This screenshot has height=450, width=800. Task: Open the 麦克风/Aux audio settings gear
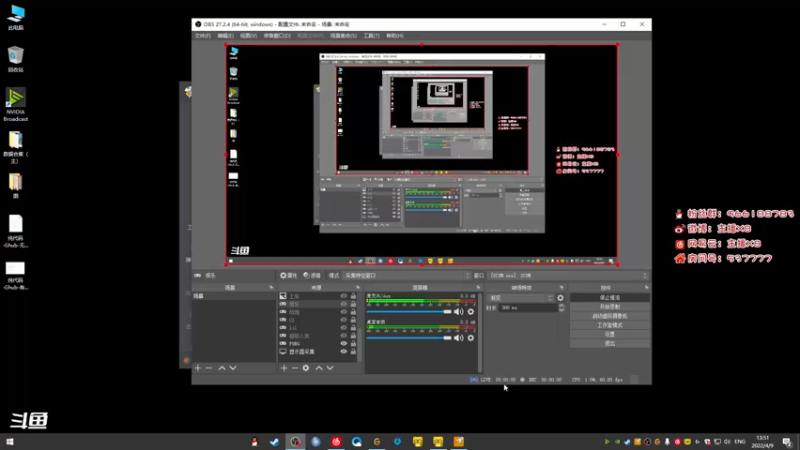pos(471,312)
